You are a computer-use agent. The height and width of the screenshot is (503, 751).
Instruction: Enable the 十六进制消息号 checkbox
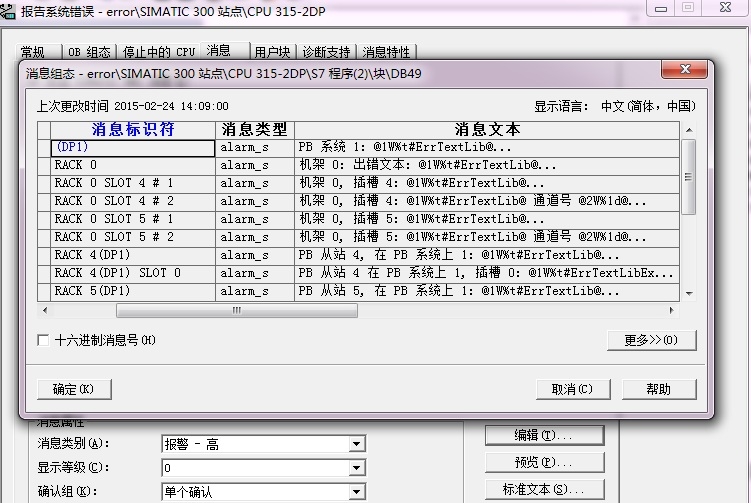click(43, 340)
